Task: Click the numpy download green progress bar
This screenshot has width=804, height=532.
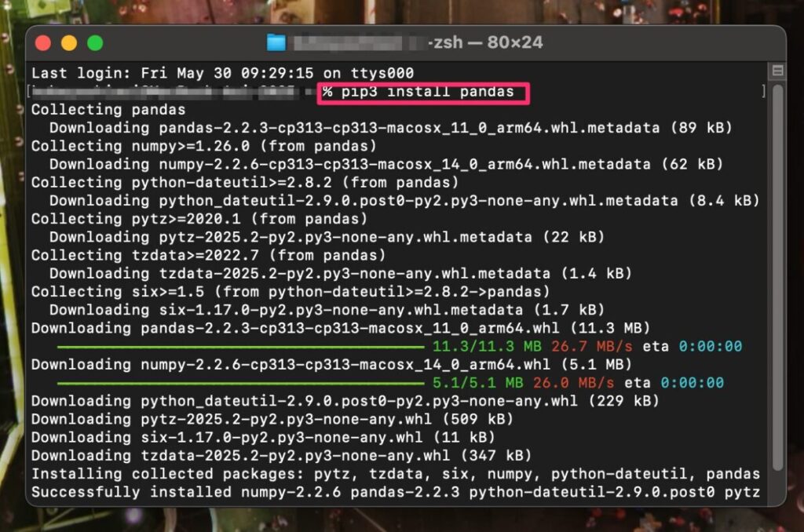Action: [240, 384]
